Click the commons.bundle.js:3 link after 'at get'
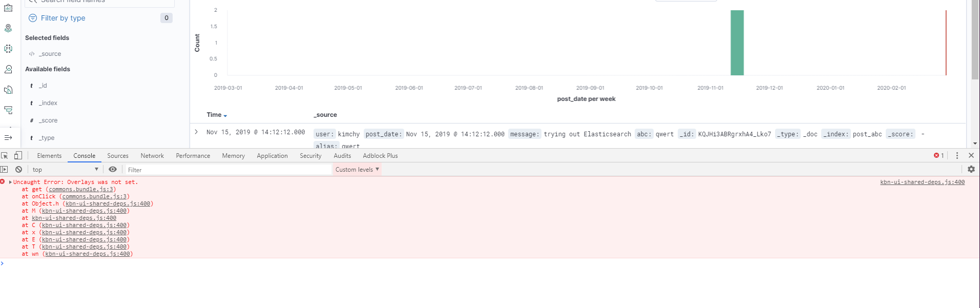This screenshot has width=980, height=308. click(80, 189)
